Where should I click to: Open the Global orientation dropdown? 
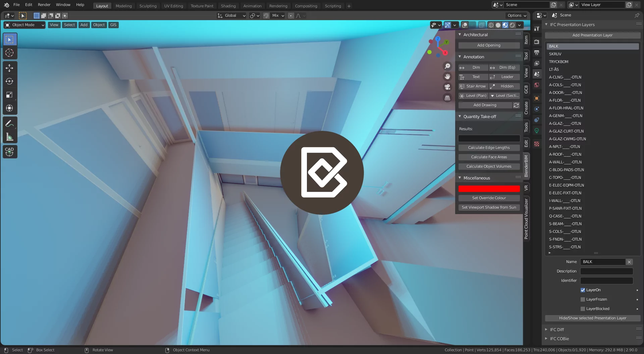click(x=231, y=15)
